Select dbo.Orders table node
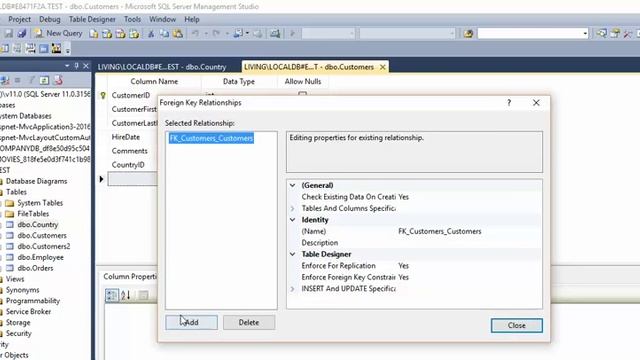 (x=35, y=268)
